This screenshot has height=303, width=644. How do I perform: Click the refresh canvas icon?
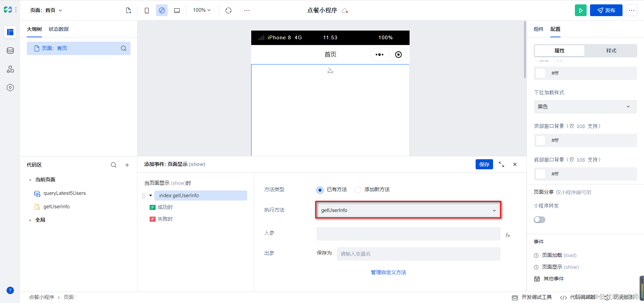228,10
